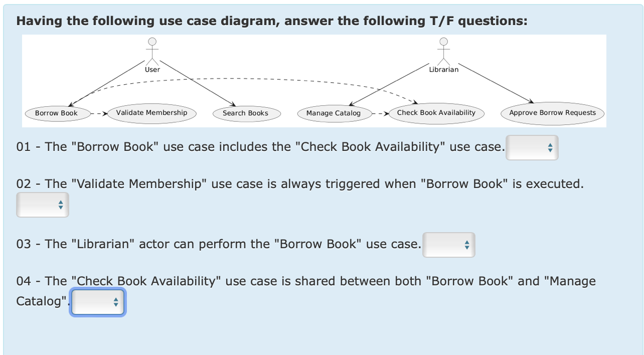Viewport: 644px width, 355px height.
Task: Select the Approve Borrow Requests use case oval
Action: pos(552,113)
